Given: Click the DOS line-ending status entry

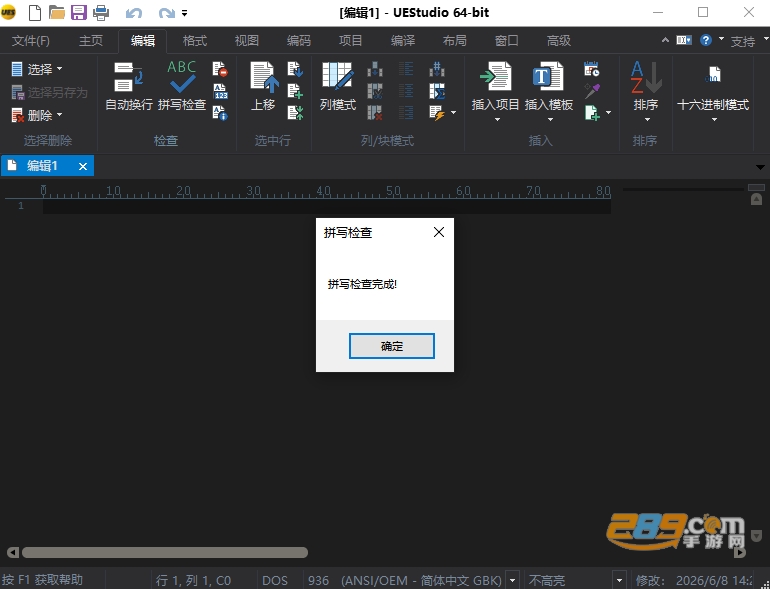Looking at the screenshot, I should coord(275,580).
